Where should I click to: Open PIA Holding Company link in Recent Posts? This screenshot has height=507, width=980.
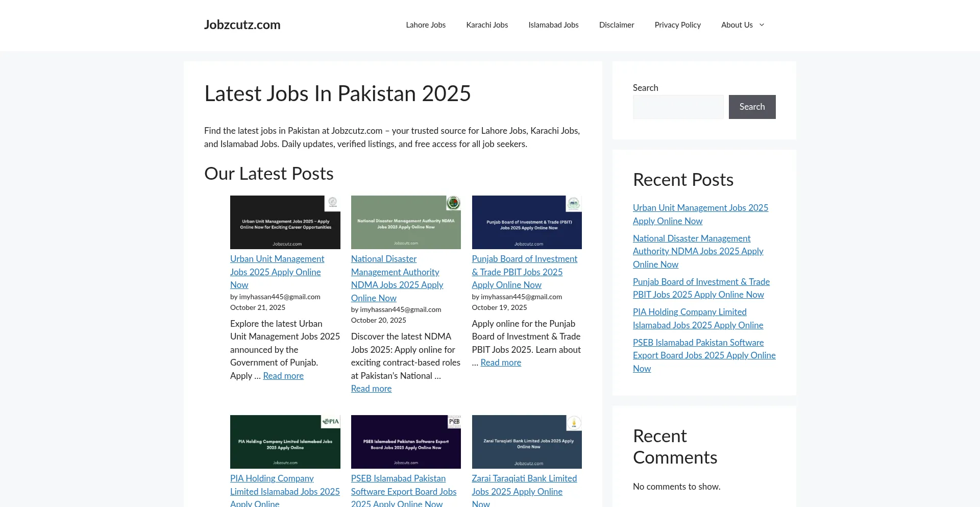698,319
